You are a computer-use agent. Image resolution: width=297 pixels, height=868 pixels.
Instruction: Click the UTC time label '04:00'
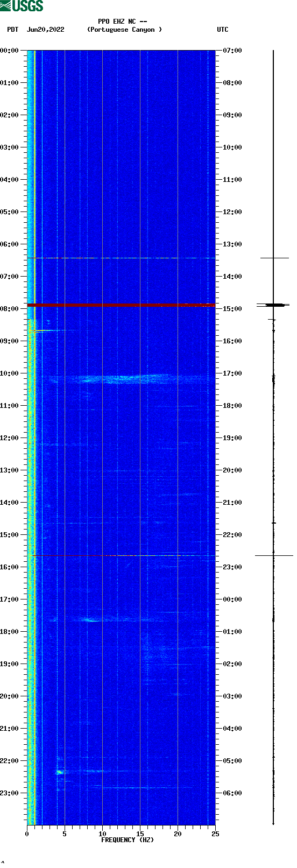(x=232, y=729)
